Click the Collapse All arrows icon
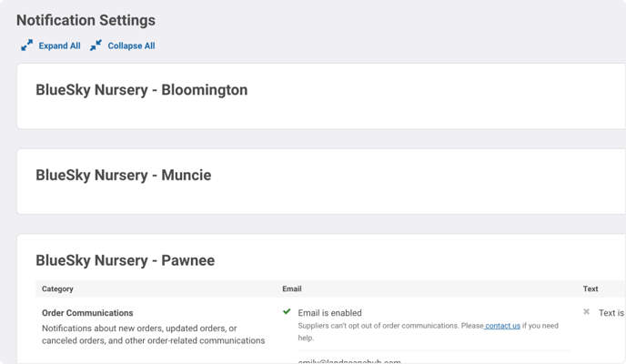This screenshot has height=364, width=626. coord(96,45)
